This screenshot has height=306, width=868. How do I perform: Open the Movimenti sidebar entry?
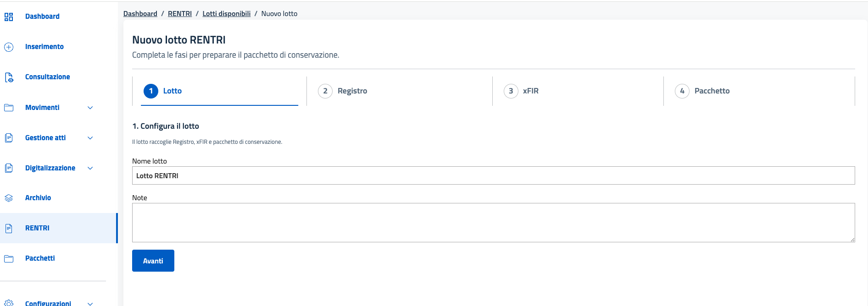coord(42,108)
